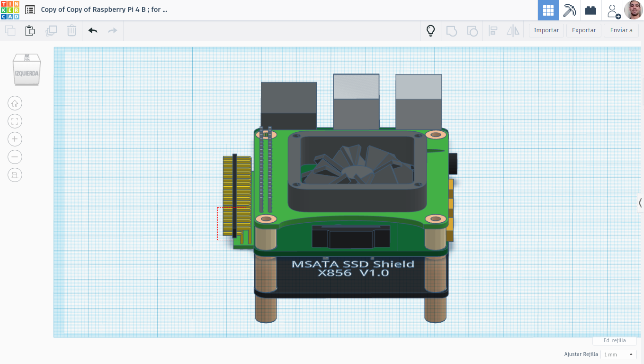This screenshot has width=644, height=364.
Task: Open the designs list menu icon
Action: pos(30,9)
